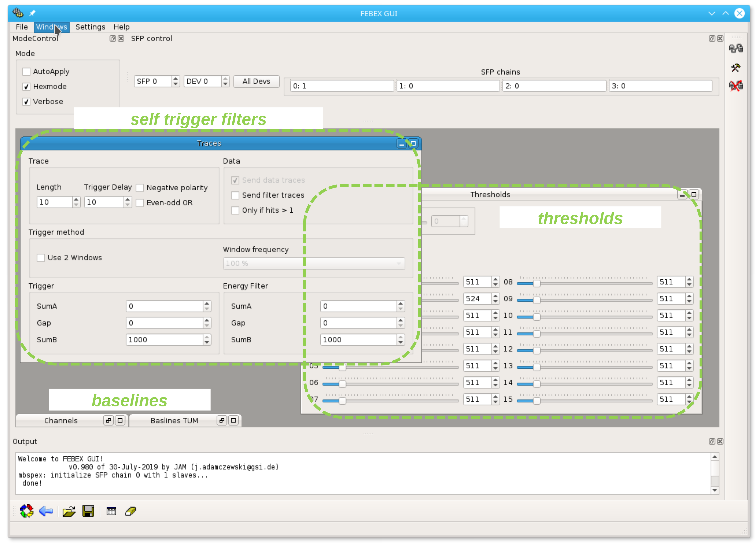The width and height of the screenshot is (756, 545).
Task: Save configuration with floppy disk icon
Action: pyautogui.click(x=88, y=511)
